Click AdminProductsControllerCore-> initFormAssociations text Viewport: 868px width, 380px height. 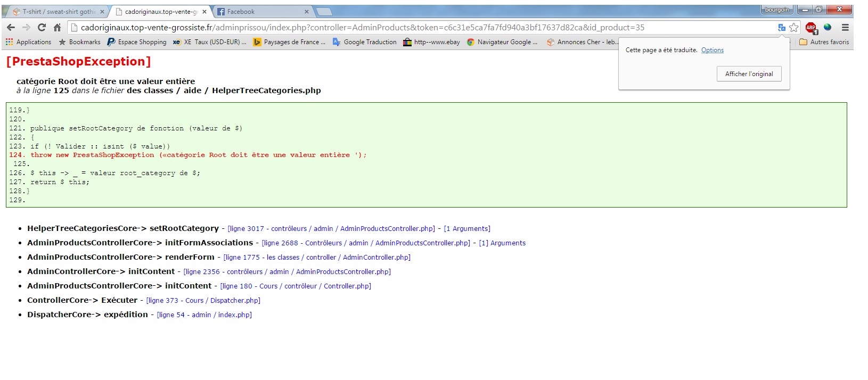click(140, 243)
